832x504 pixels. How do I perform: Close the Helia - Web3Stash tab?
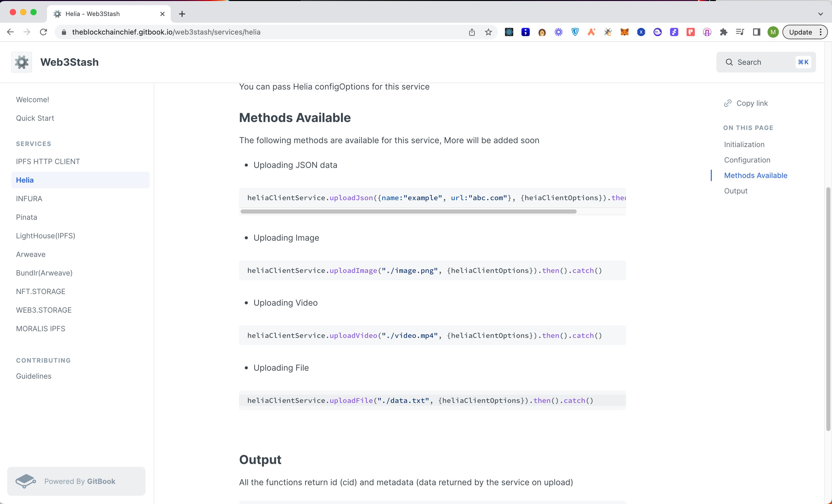click(162, 14)
